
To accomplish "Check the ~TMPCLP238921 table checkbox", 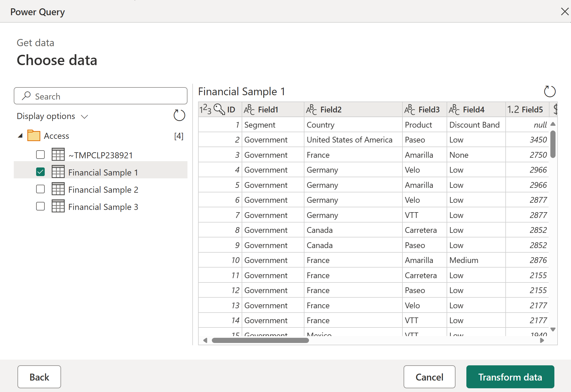I will 40,155.
